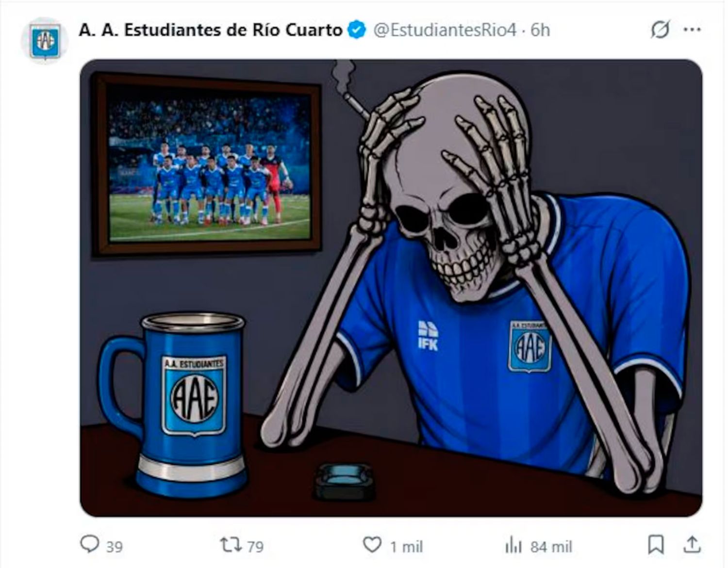The image size is (728, 568).
Task: Like the post with heart icon
Action: click(x=372, y=545)
